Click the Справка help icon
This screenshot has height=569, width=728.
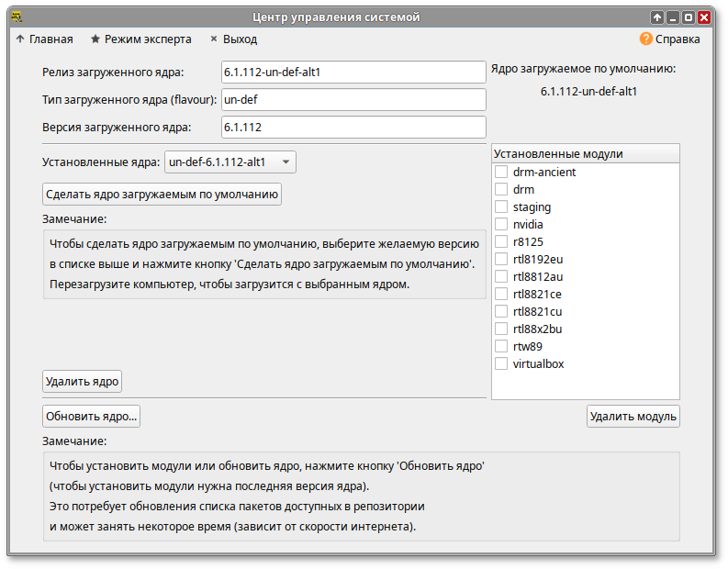click(x=645, y=39)
